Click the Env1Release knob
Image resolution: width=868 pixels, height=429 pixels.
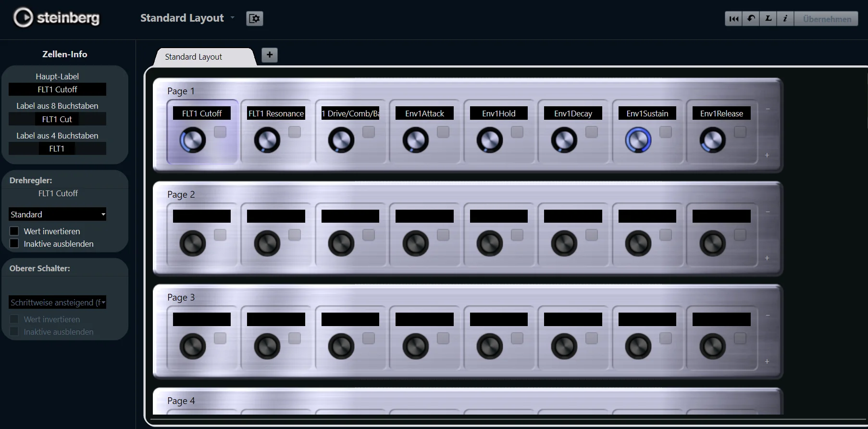713,140
